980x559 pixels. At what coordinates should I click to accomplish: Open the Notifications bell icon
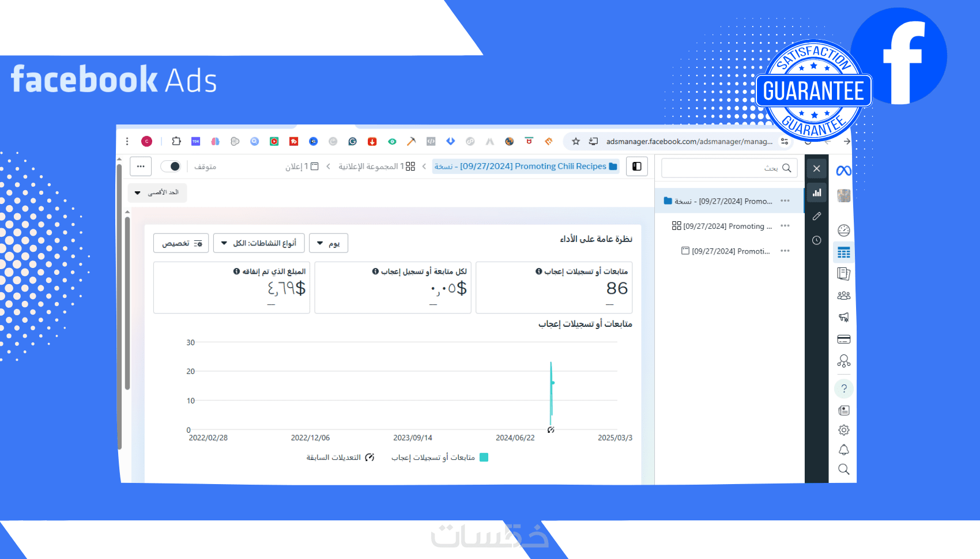(x=843, y=450)
